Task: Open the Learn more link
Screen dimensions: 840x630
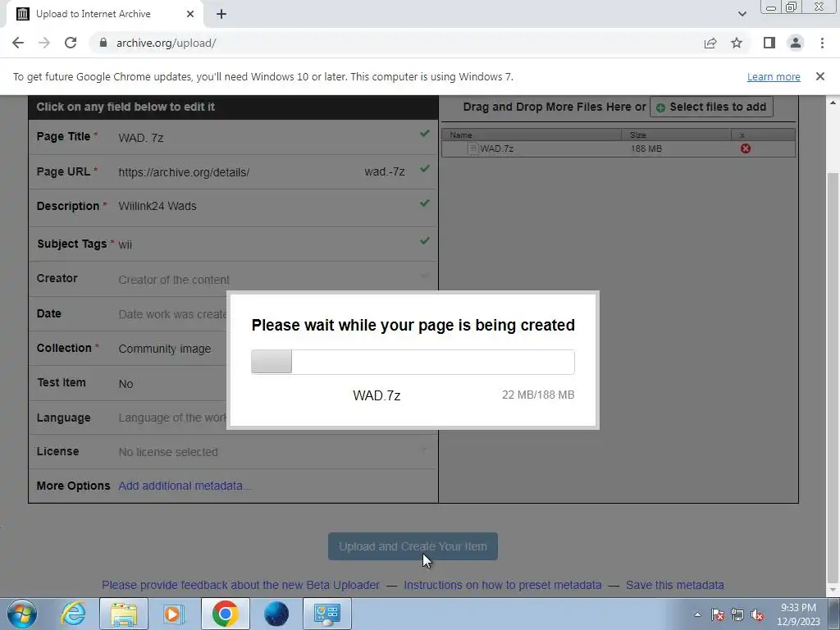Action: (774, 76)
